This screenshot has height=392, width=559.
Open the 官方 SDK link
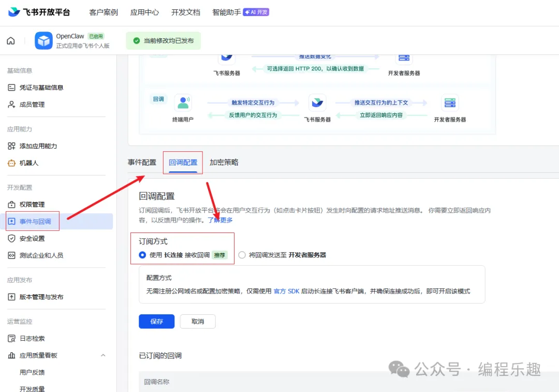point(287,291)
